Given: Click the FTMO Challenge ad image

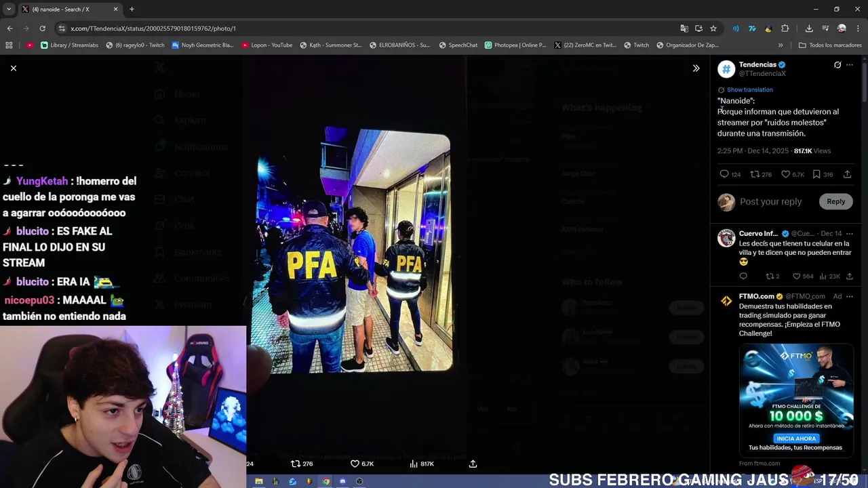Looking at the screenshot, I should point(796,400).
